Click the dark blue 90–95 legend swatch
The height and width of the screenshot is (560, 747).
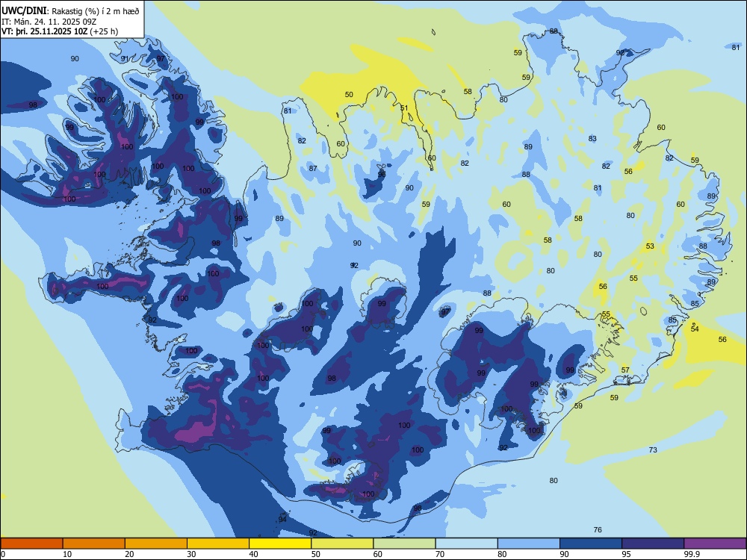click(x=591, y=544)
